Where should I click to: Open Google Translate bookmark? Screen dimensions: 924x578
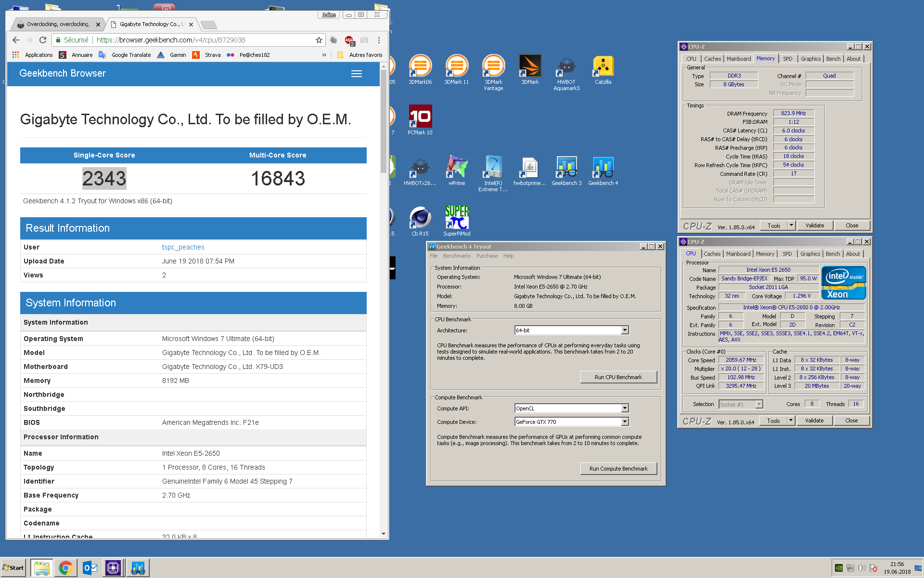click(x=125, y=55)
